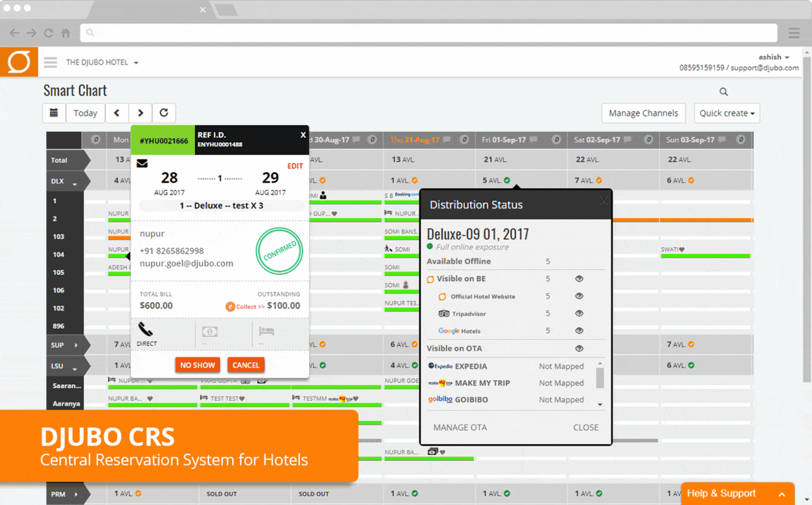The height and width of the screenshot is (505, 812).
Task: Click the Collect >> link
Action: point(250,307)
